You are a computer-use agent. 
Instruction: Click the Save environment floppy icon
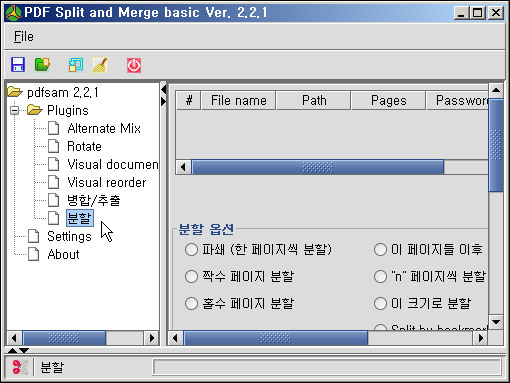point(18,65)
